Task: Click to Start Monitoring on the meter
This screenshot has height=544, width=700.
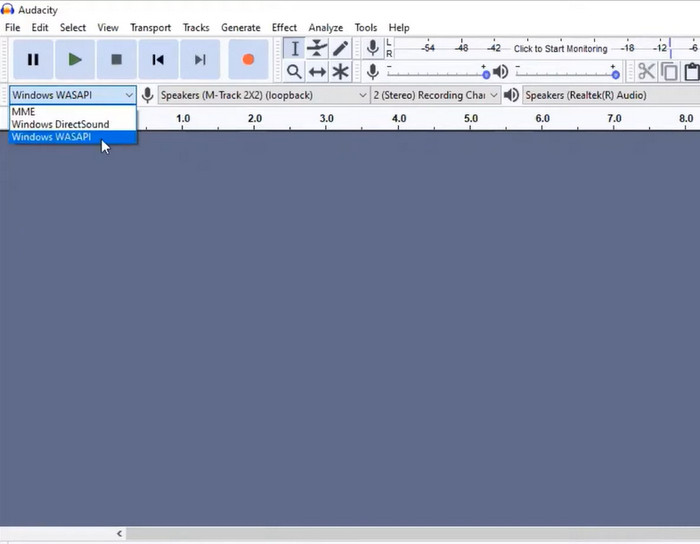Action: click(560, 49)
